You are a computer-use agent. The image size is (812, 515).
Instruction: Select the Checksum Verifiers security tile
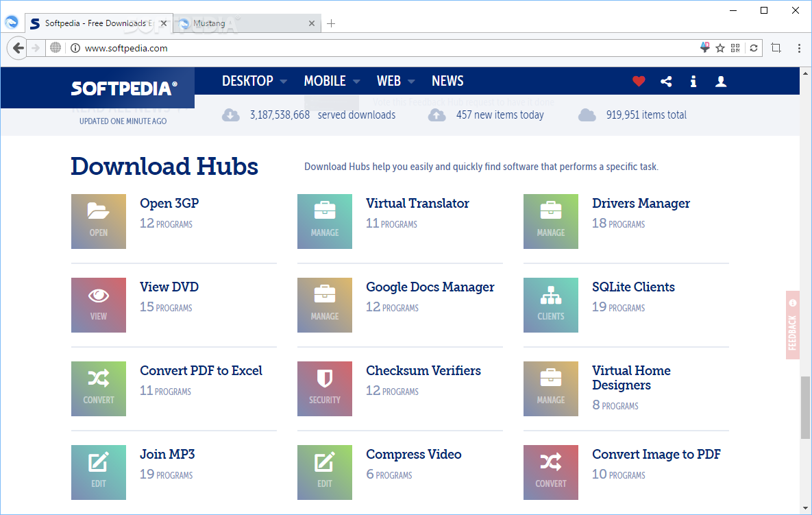point(325,389)
